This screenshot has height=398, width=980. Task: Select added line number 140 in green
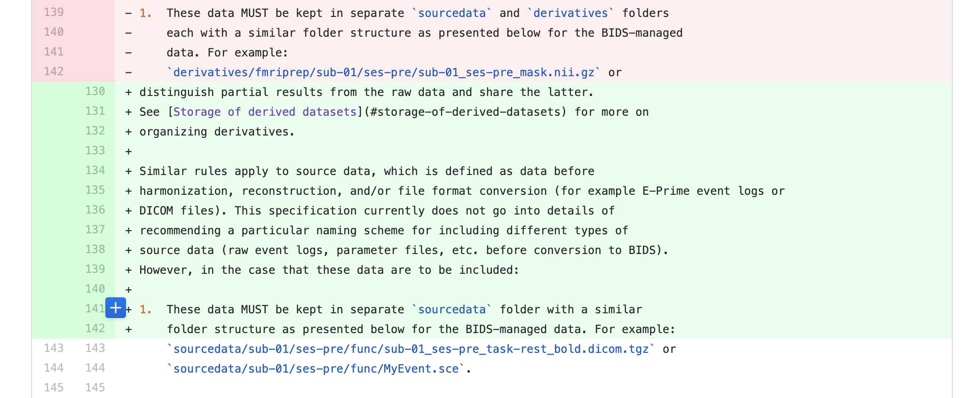(x=95, y=289)
